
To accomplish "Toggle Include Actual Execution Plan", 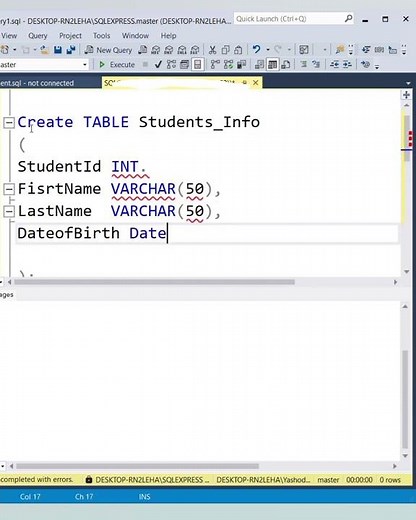I will pos(215,64).
